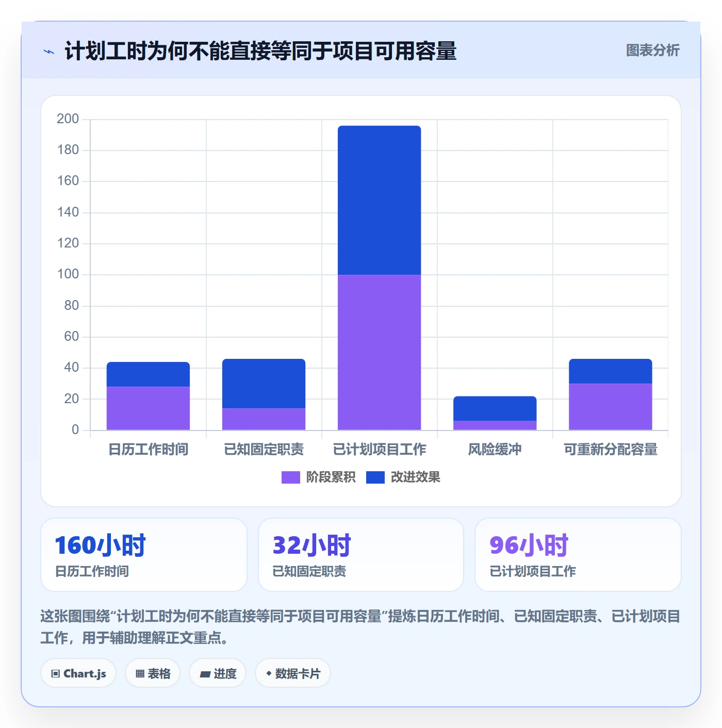722x728 pixels.
Task: Select the purple segment of the 已计划项目工作 bar
Action: pyautogui.click(x=379, y=352)
